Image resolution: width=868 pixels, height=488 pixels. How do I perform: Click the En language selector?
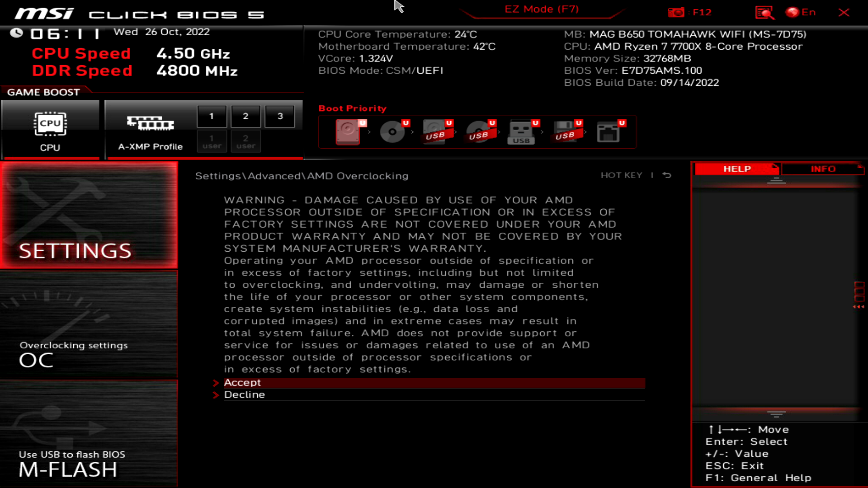tap(804, 12)
